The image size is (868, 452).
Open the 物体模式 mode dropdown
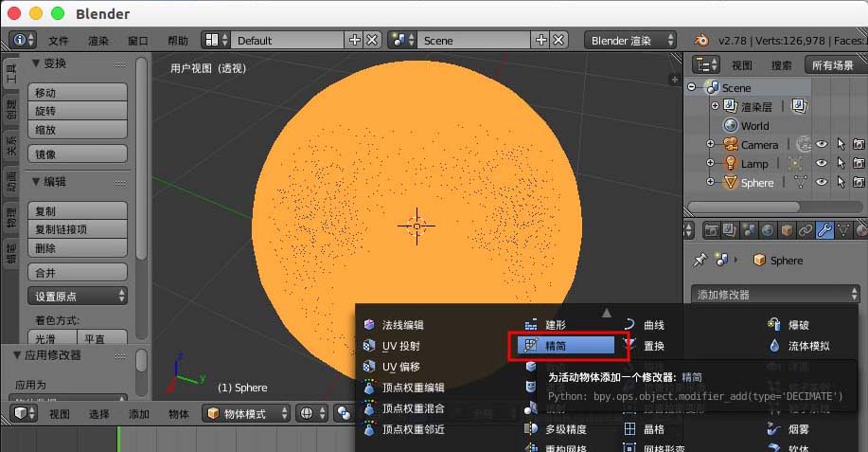coord(246,413)
